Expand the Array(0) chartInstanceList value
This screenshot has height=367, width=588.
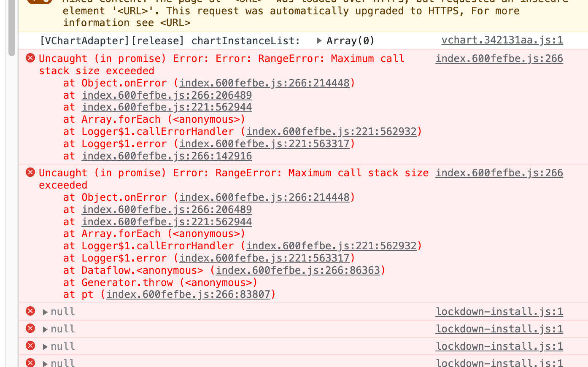319,40
